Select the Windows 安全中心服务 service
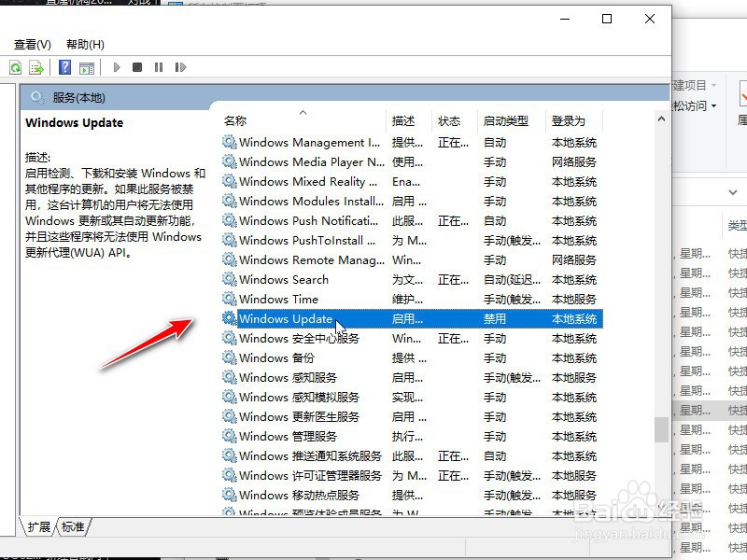 click(x=412, y=338)
